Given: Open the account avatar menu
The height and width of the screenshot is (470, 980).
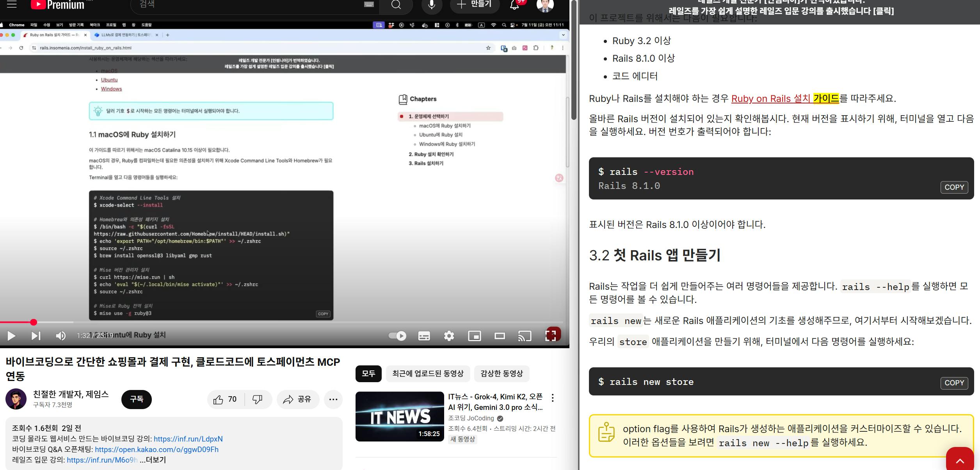Looking at the screenshot, I should [545, 5].
